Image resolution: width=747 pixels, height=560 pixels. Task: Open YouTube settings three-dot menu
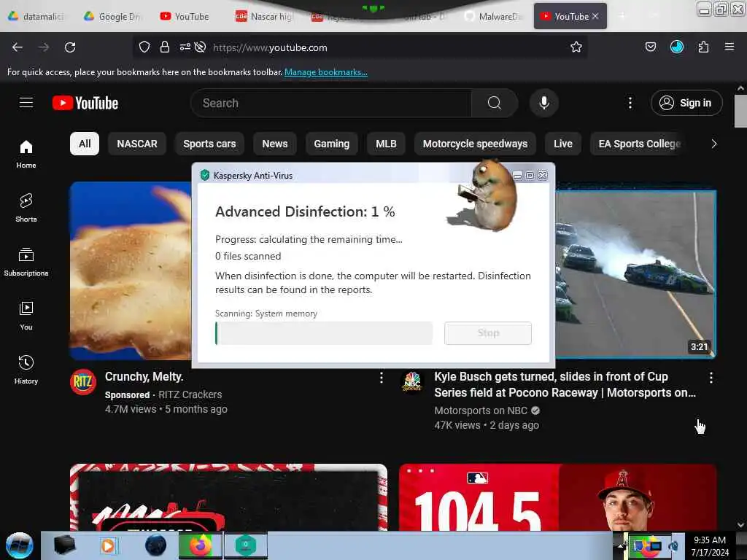(630, 103)
